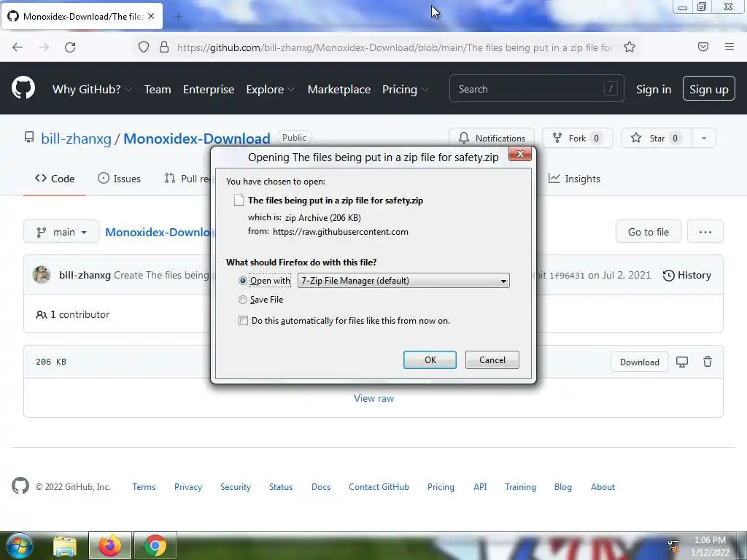Click the browser URL address bar

[395, 47]
